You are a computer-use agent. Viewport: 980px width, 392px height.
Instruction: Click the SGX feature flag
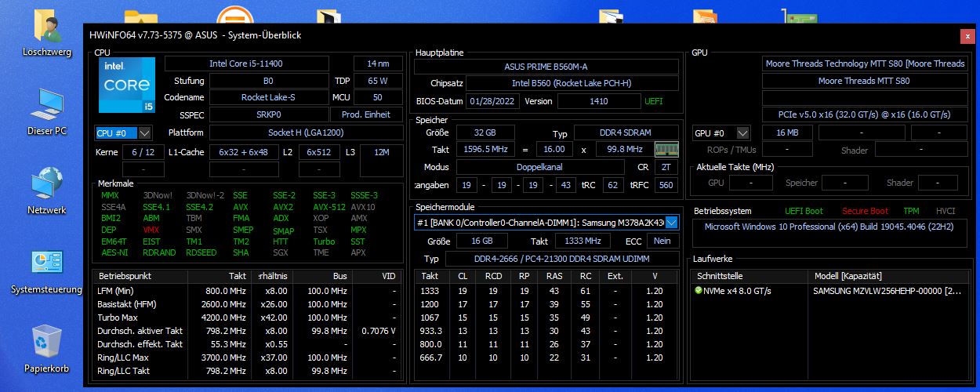click(281, 252)
